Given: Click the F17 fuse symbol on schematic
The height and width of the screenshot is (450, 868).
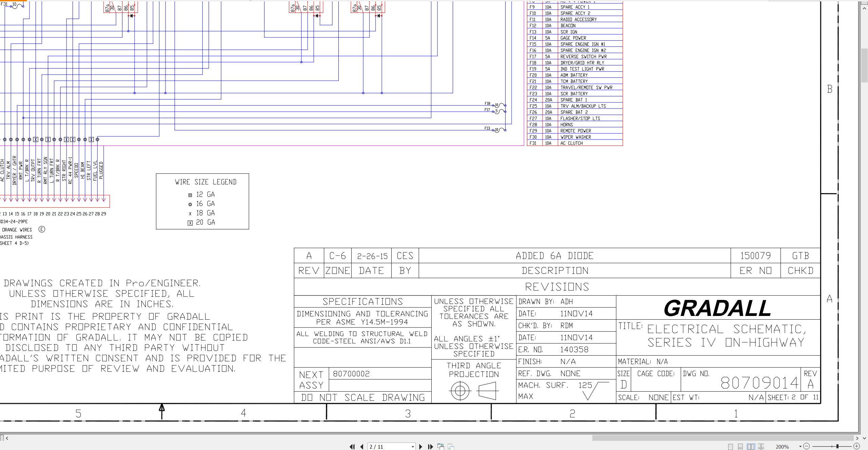Looking at the screenshot, I should (x=499, y=111).
